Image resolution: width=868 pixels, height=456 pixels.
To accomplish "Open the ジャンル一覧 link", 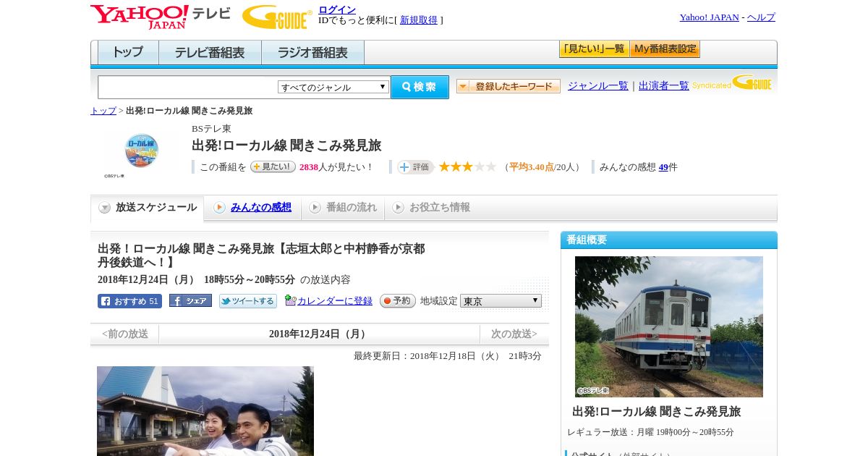I will pyautogui.click(x=598, y=86).
